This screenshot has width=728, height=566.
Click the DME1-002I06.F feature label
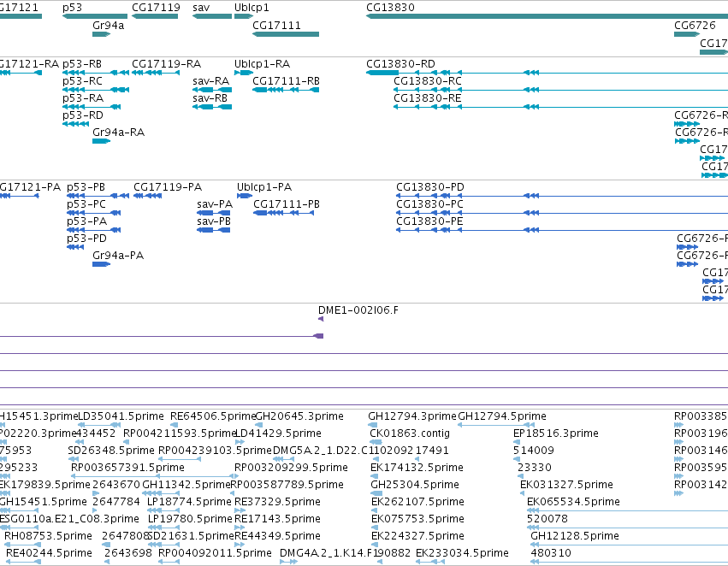(358, 310)
